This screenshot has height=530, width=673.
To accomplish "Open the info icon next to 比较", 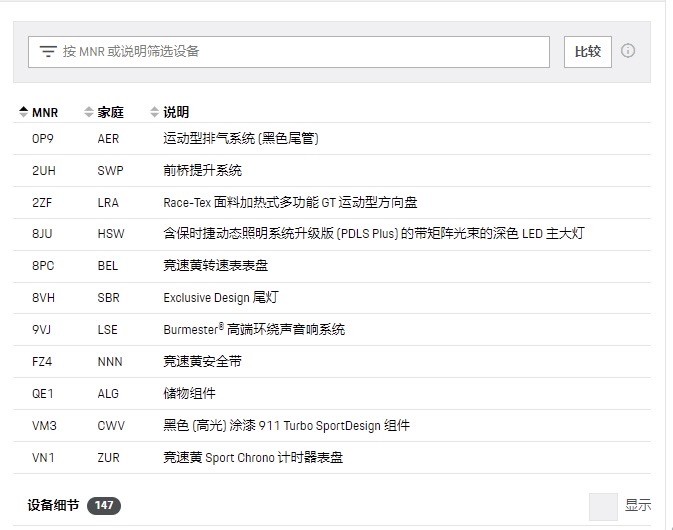I will click(x=628, y=51).
